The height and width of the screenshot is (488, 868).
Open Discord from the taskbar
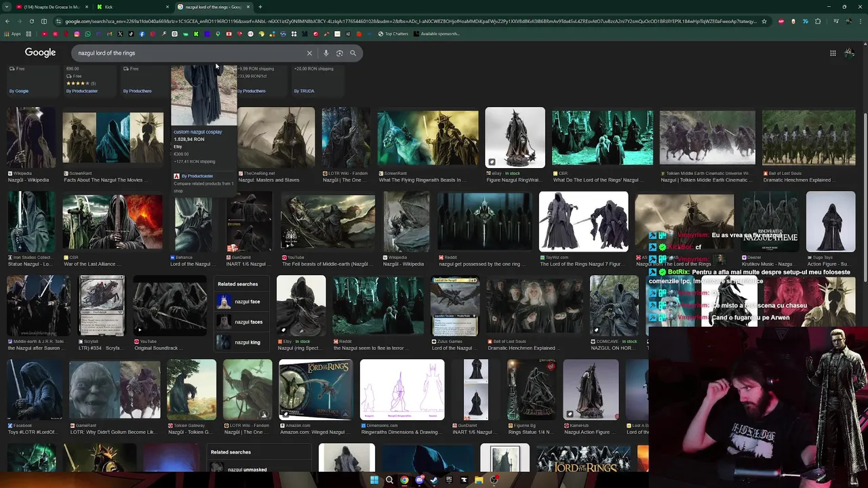coord(419,480)
